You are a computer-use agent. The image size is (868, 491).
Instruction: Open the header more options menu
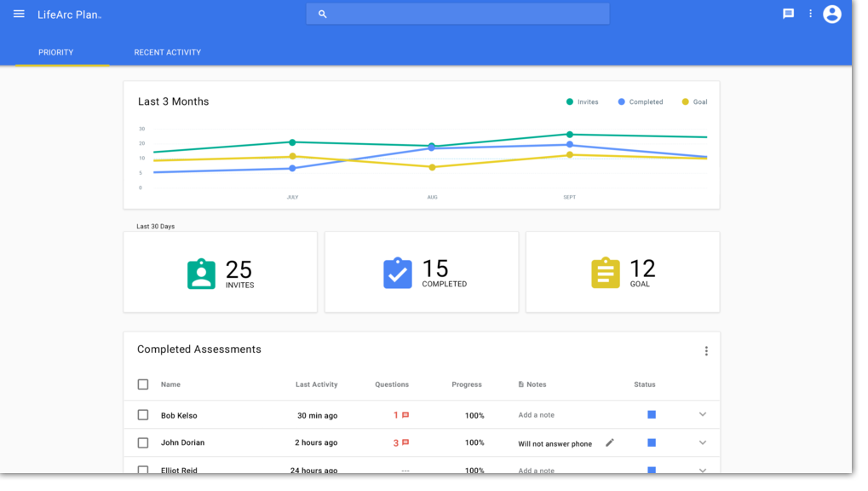pos(810,14)
